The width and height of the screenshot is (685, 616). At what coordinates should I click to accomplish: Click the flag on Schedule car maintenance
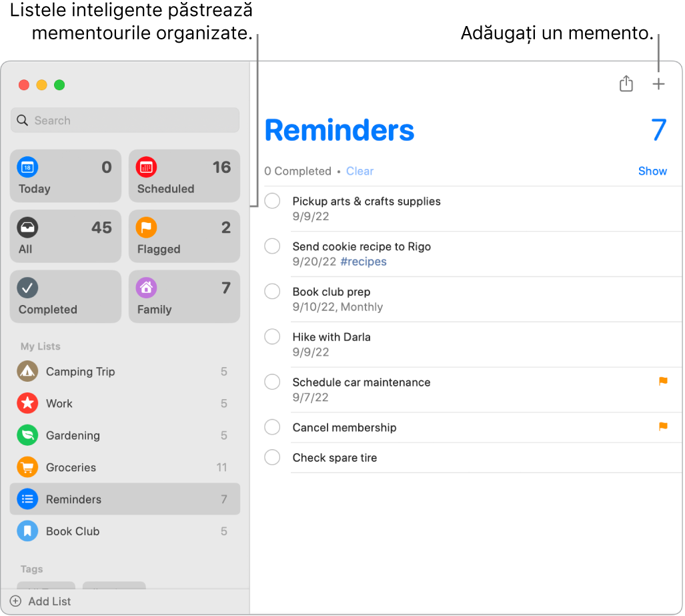(x=663, y=381)
